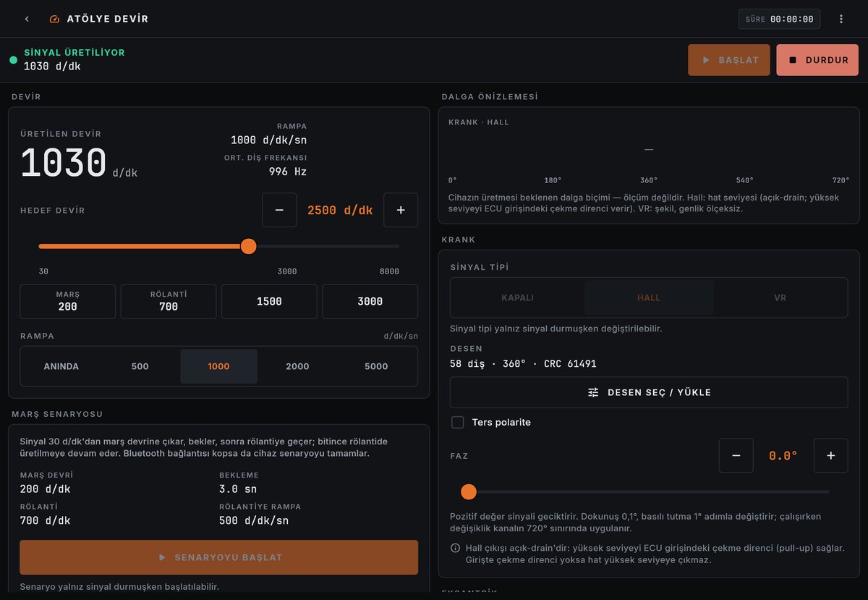Stop signal with the DURDUR button
This screenshot has height=600, width=868.
(817, 60)
